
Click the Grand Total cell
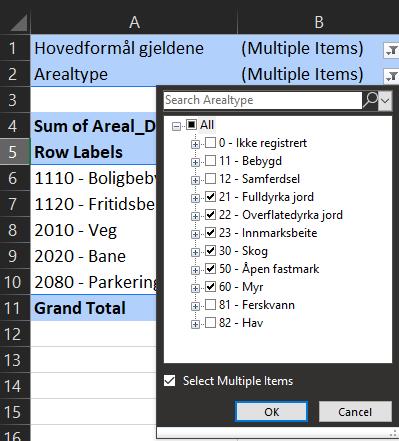(x=93, y=308)
